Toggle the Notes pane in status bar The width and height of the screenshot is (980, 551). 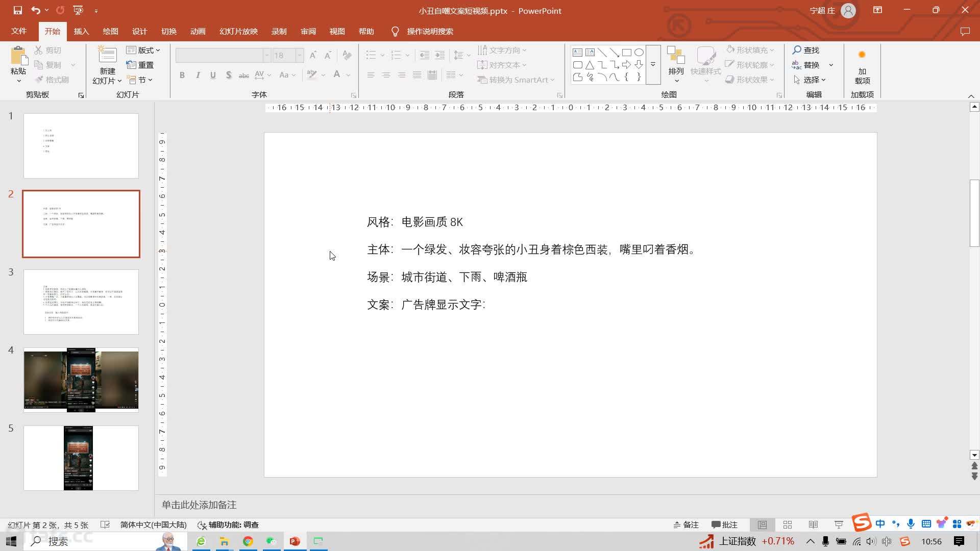click(x=686, y=524)
